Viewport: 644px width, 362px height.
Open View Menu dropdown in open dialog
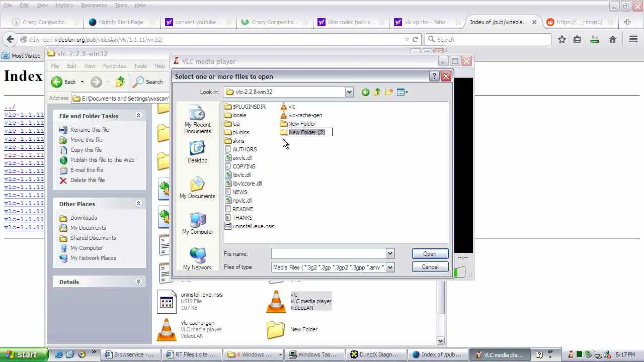point(403,92)
